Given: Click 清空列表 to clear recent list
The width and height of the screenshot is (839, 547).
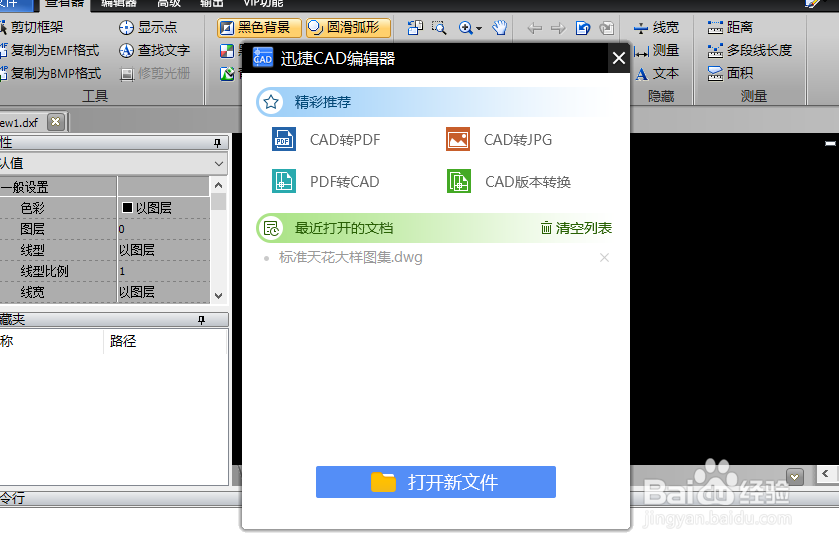Looking at the screenshot, I should click(576, 228).
